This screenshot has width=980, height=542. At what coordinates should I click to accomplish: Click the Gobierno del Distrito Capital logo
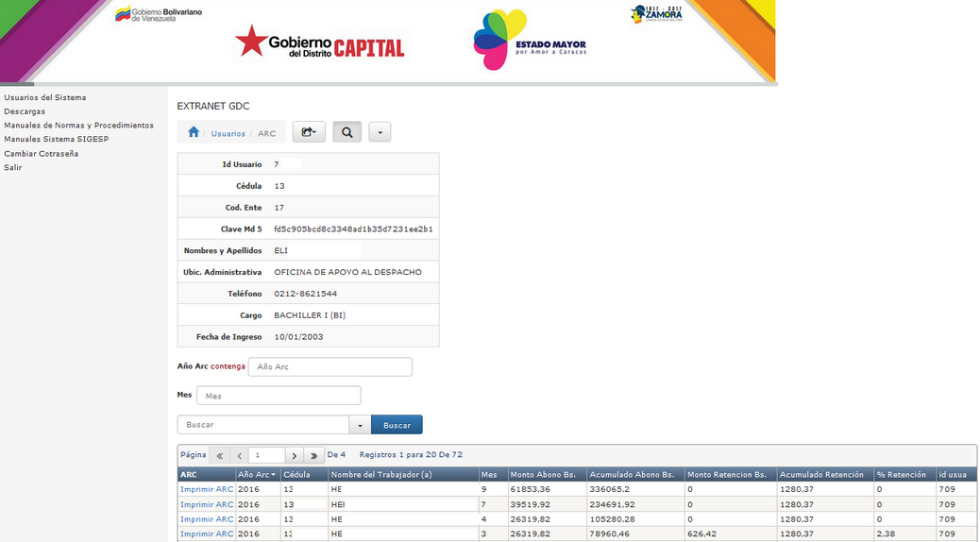(320, 43)
